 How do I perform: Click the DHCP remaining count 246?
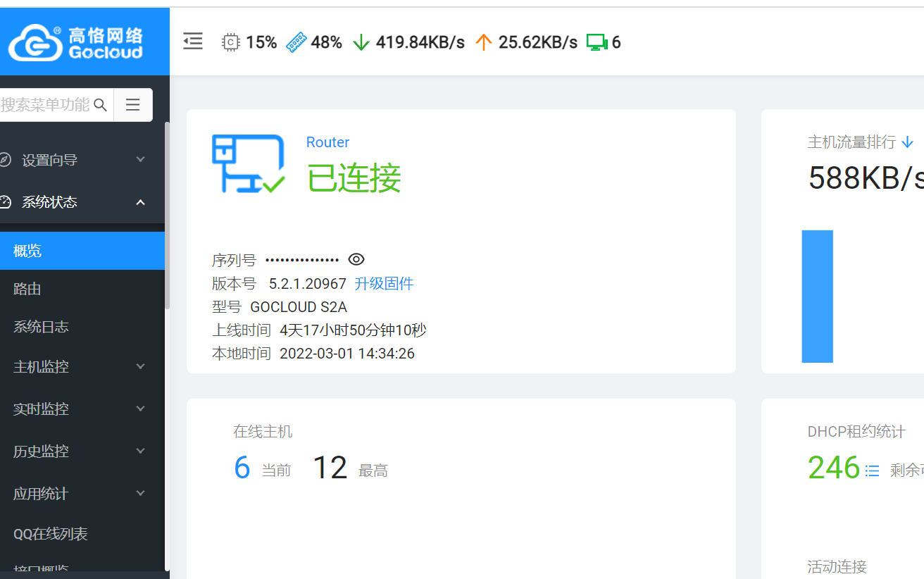834,468
